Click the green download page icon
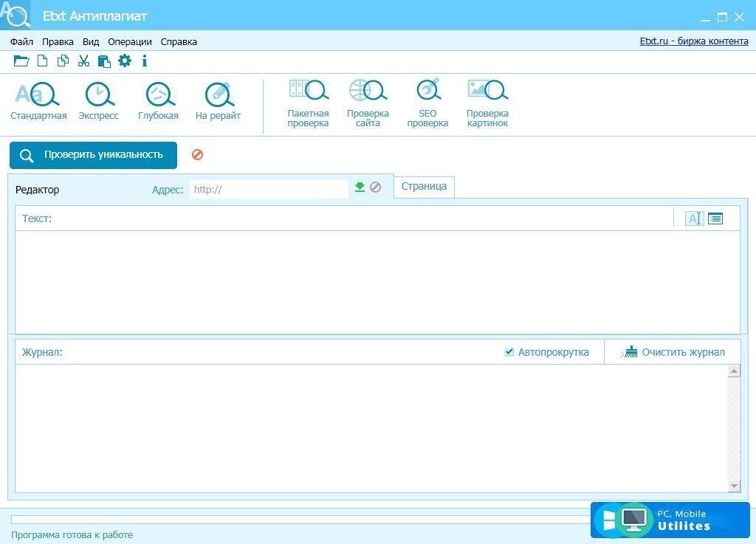 click(x=360, y=187)
